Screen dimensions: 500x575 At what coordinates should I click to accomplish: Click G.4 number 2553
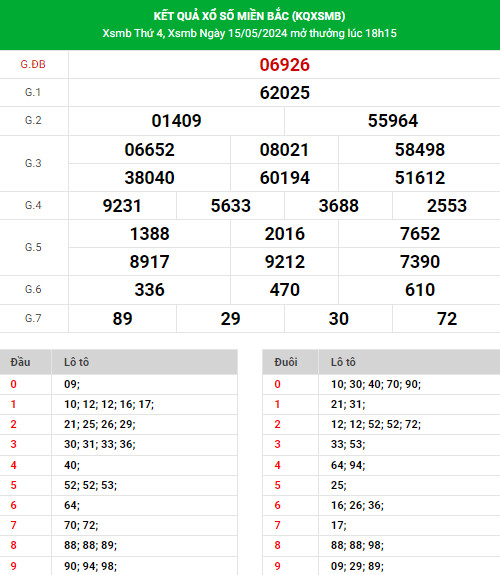click(446, 206)
